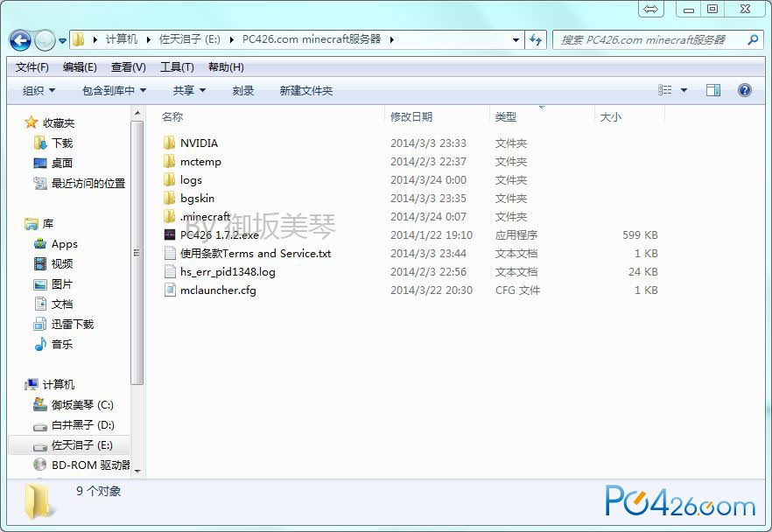Select the PC426 1.7.2.exe application icon

click(x=170, y=234)
